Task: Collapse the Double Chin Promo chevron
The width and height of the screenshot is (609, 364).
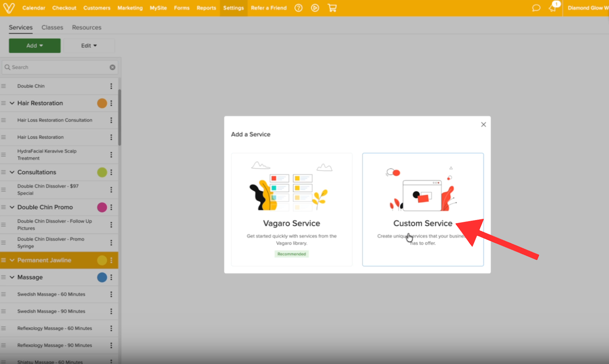Action: 12,207
